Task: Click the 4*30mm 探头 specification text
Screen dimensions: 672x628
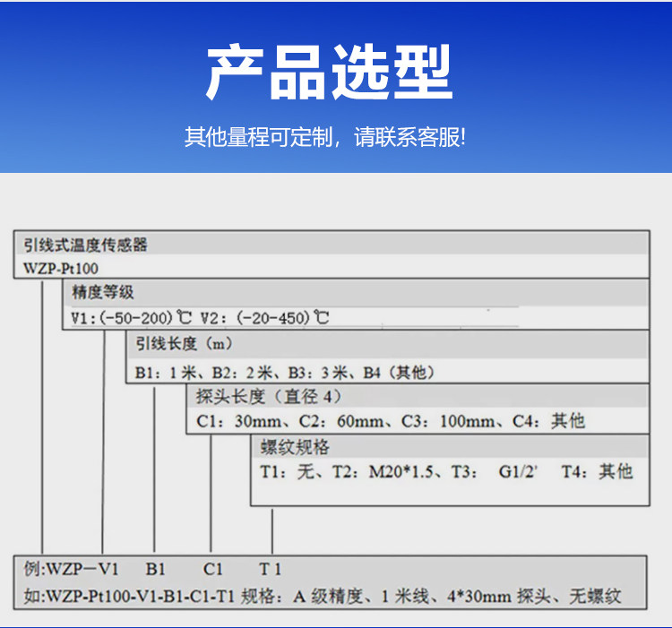Action: (499, 597)
